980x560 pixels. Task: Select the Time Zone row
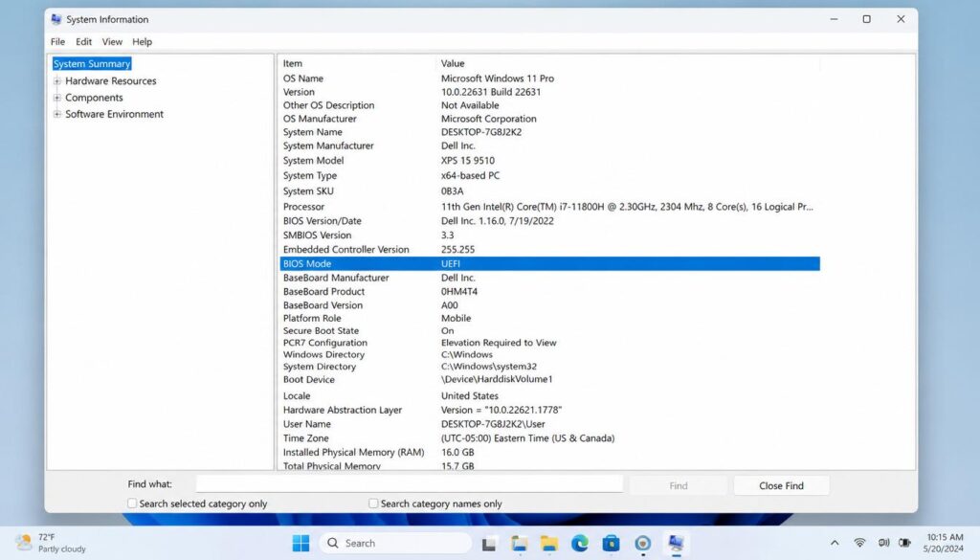click(550, 438)
